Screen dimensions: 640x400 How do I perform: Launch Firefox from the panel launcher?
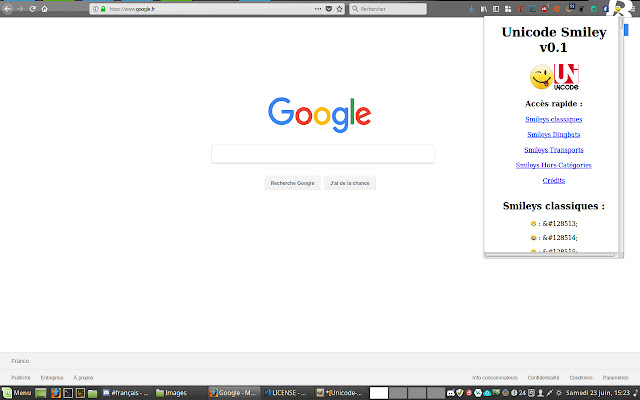[56, 393]
